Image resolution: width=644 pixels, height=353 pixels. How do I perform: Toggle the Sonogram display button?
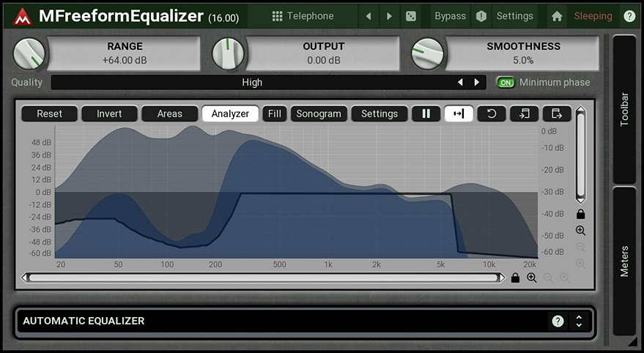(x=319, y=114)
